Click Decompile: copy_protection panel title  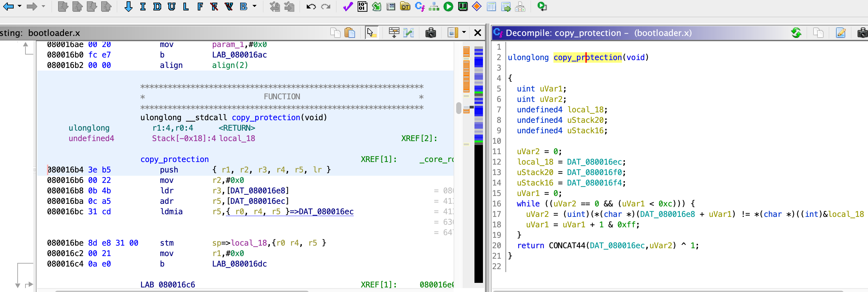point(598,33)
